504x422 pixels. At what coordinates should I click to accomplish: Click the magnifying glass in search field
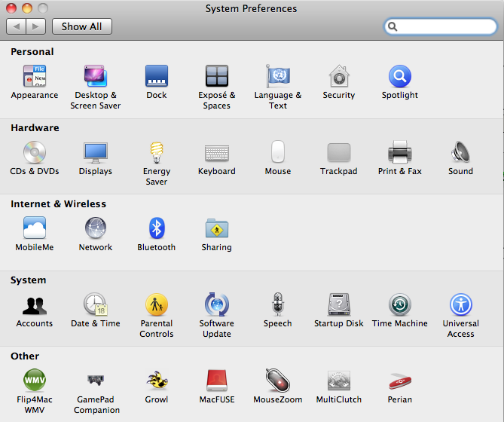click(393, 26)
